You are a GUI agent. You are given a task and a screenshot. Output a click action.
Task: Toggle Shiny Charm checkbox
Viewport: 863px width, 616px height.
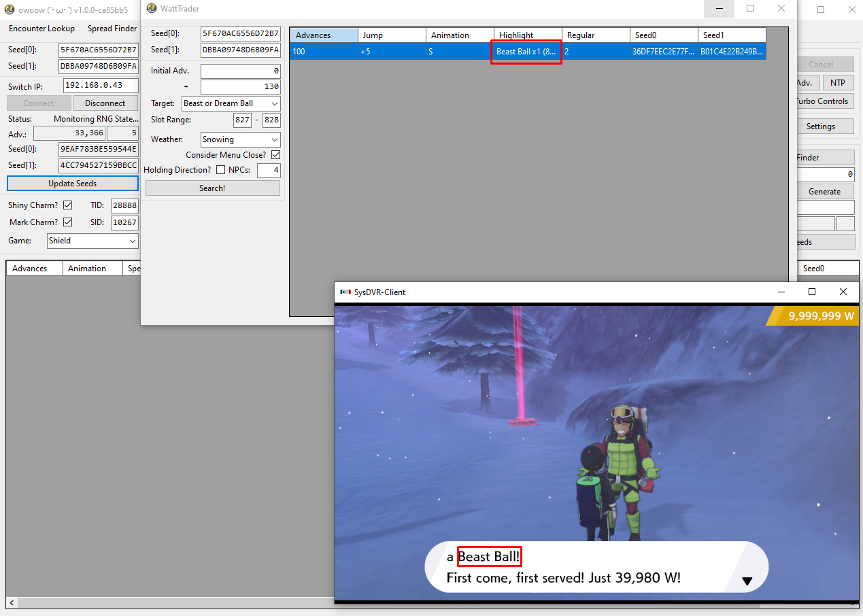coord(68,205)
